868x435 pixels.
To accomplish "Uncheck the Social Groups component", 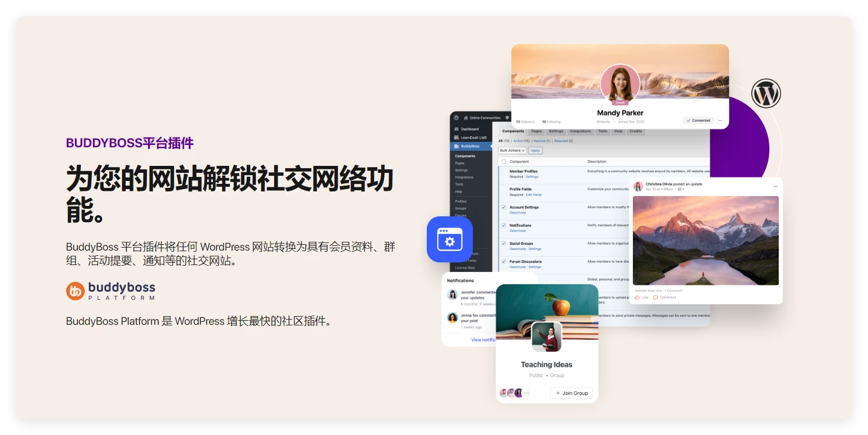I will (x=503, y=244).
